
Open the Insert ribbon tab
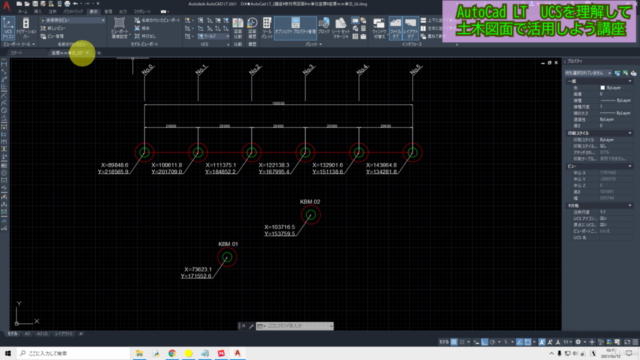click(38, 11)
